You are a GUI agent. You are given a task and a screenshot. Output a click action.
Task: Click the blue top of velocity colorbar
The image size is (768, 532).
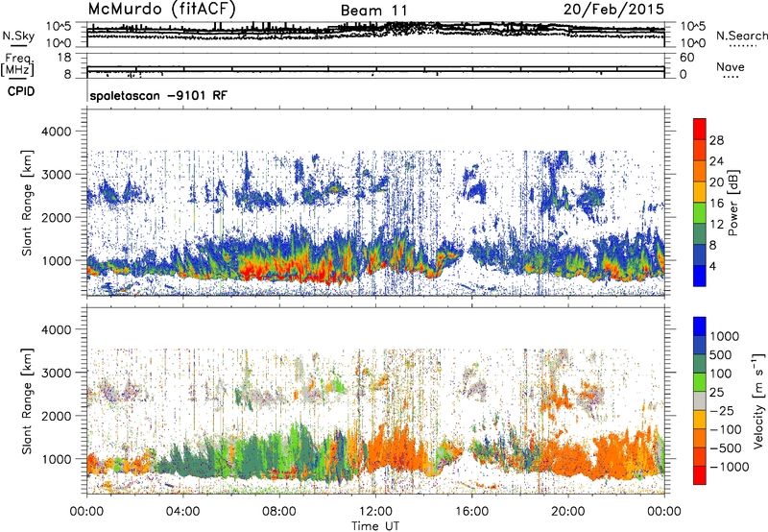point(700,326)
